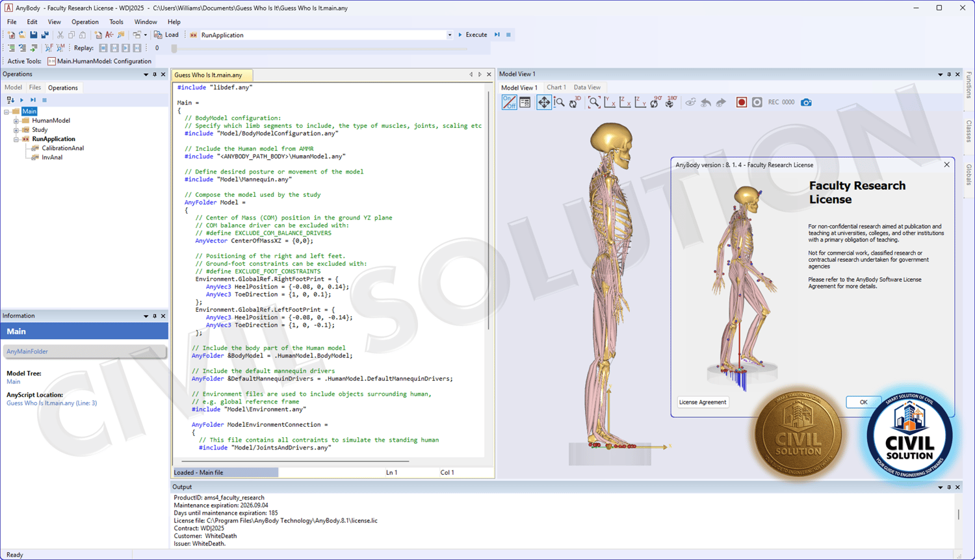Open the Main model tree link
This screenshot has width=975, height=560.
tap(13, 382)
